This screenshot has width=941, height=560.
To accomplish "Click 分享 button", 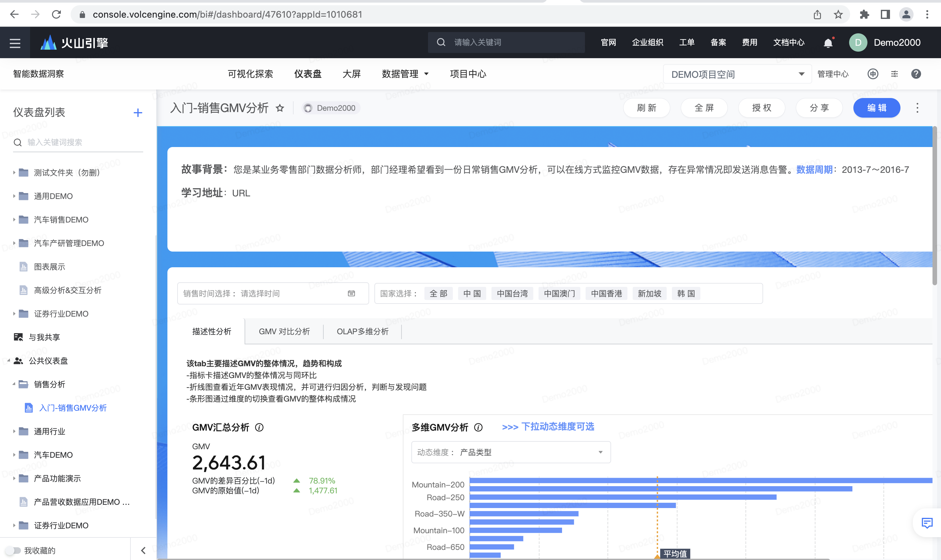I will click(x=819, y=108).
